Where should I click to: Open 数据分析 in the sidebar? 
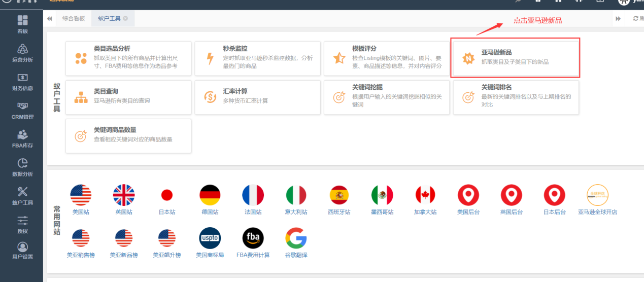[22, 167]
